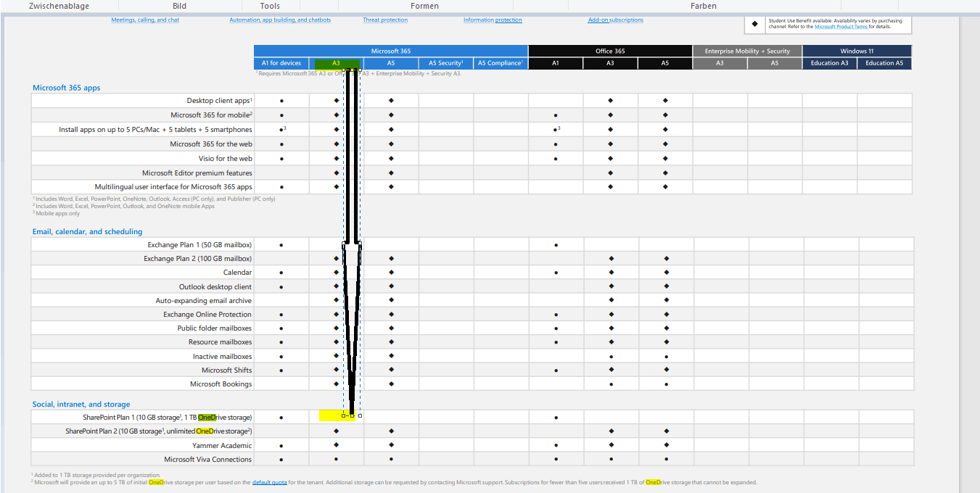Click the 'Bild' ribbon group label
The width and height of the screenshot is (980, 493).
pos(179,6)
